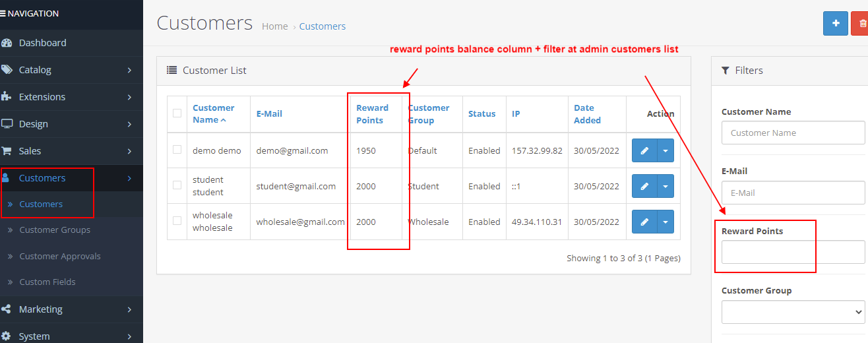The width and height of the screenshot is (868, 343).
Task: Click pencil edit icon for demo demo
Action: 644,150
